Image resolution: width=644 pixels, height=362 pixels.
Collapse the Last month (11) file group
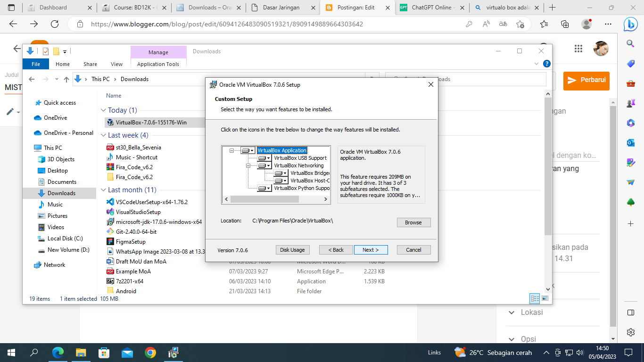pos(104,190)
